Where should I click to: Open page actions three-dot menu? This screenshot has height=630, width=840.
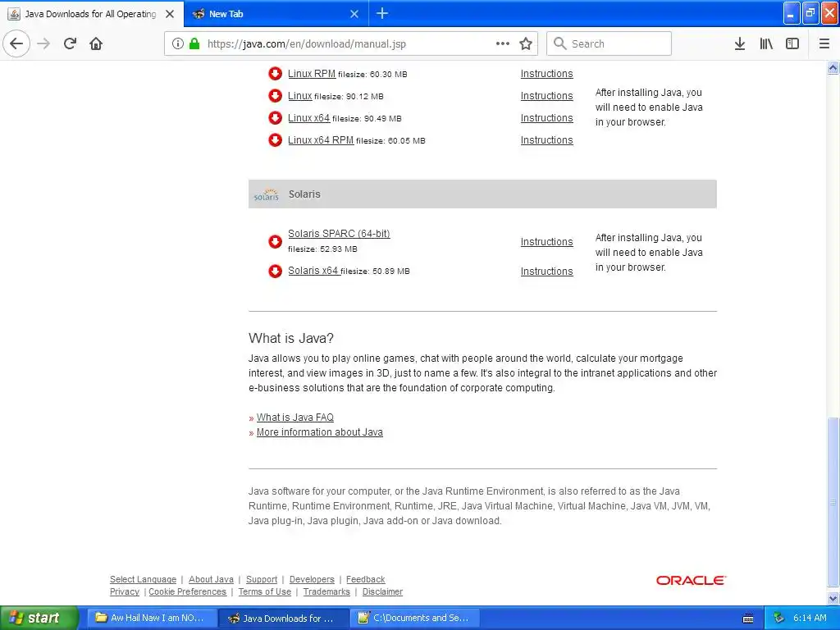pyautogui.click(x=503, y=43)
